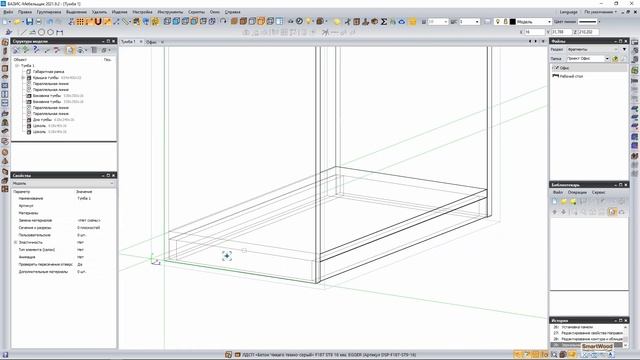Collapse the Тумба 1 root tree node
The image size is (640, 360).
(17, 65)
